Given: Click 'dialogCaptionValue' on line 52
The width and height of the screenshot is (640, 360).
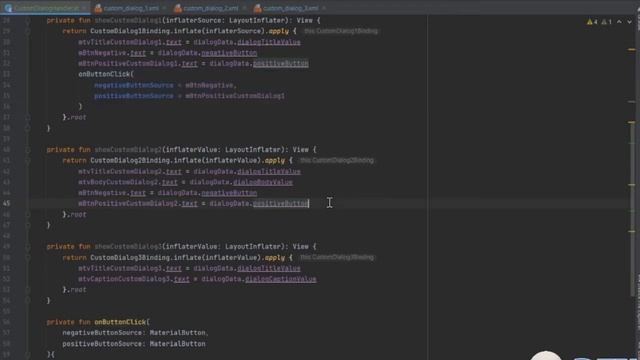Looking at the screenshot, I should [x=281, y=279].
